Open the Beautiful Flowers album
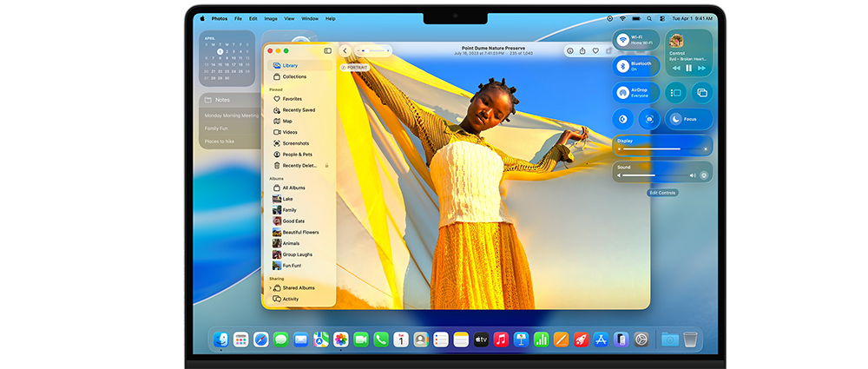This screenshot has height=369, width=868. pos(300,232)
